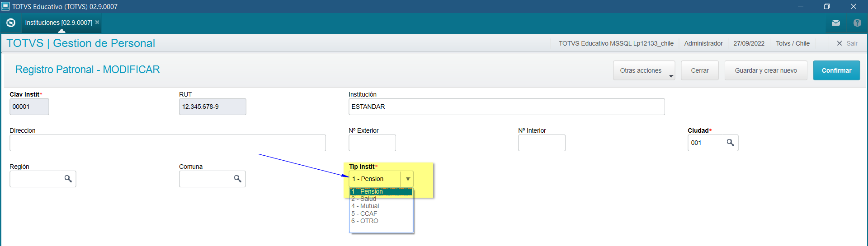
Task: Click the Direccion input field
Action: tap(168, 143)
